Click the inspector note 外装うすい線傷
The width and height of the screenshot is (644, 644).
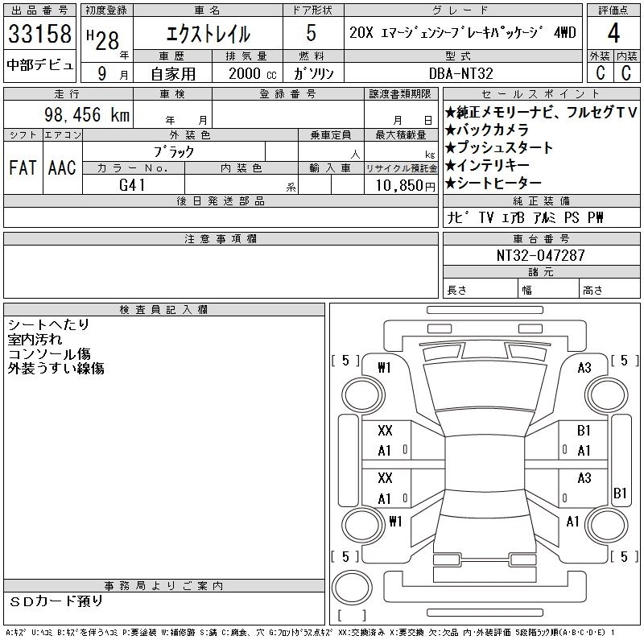56,369
